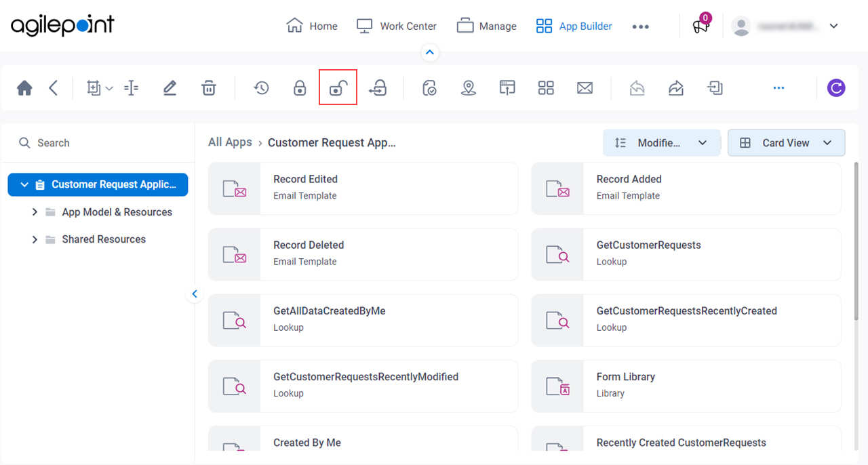
Task: Switch to App Builder
Action: point(574,26)
